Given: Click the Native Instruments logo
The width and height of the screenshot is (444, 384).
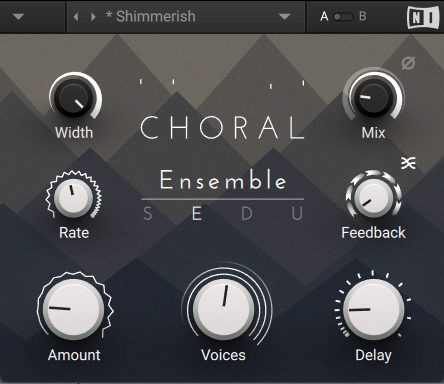Looking at the screenshot, I should [423, 17].
